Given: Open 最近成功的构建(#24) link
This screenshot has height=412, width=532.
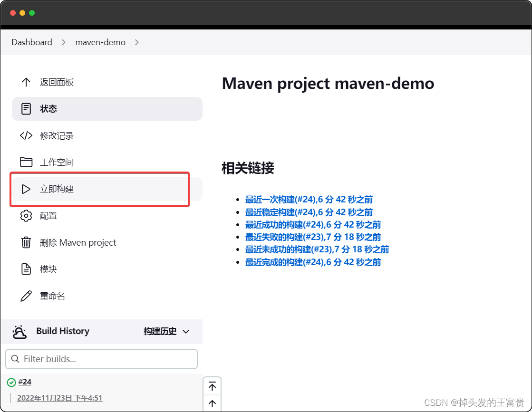Looking at the screenshot, I should tap(313, 224).
